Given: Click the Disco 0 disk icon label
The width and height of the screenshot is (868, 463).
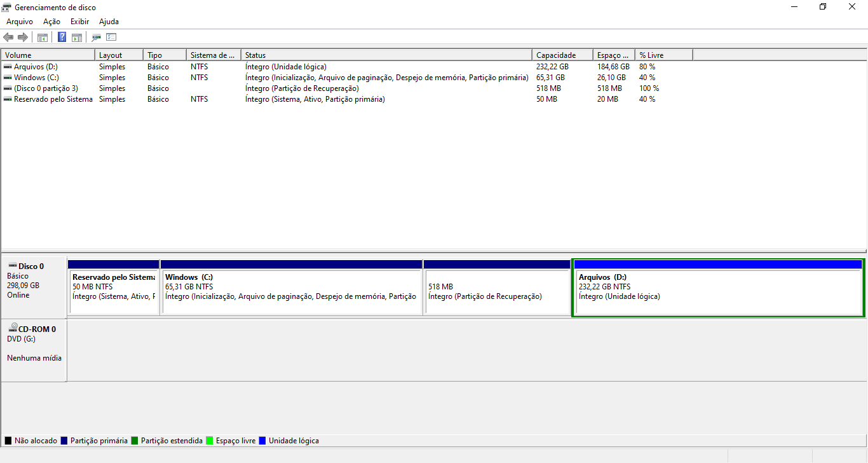Looking at the screenshot, I should tap(31, 266).
